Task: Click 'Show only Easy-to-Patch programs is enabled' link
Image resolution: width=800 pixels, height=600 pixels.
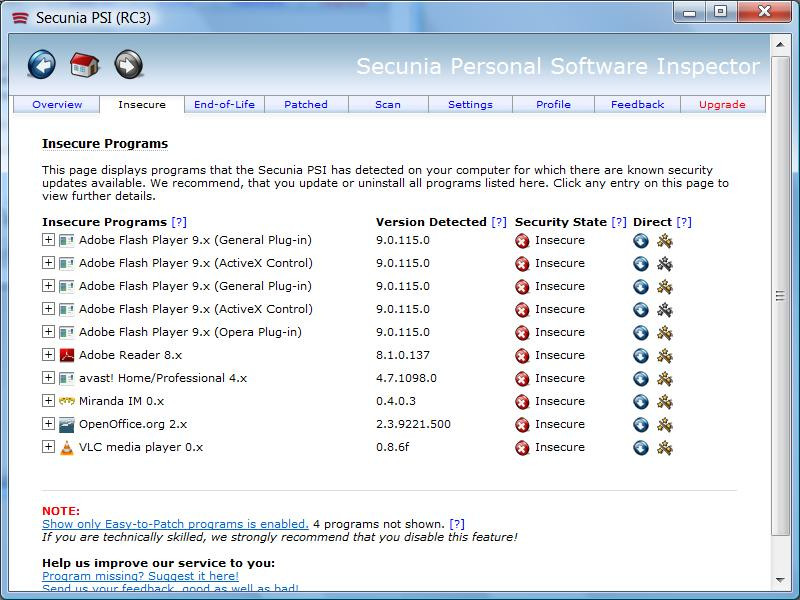Action: (x=175, y=524)
